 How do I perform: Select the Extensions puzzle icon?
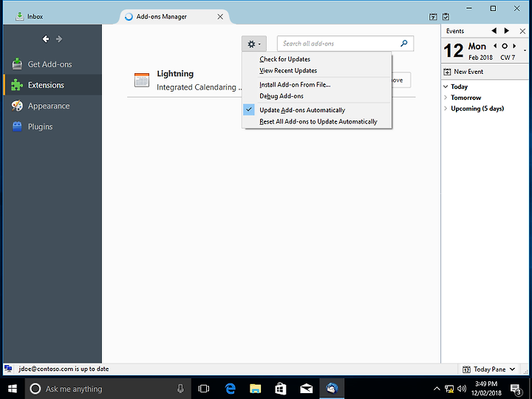click(x=17, y=85)
